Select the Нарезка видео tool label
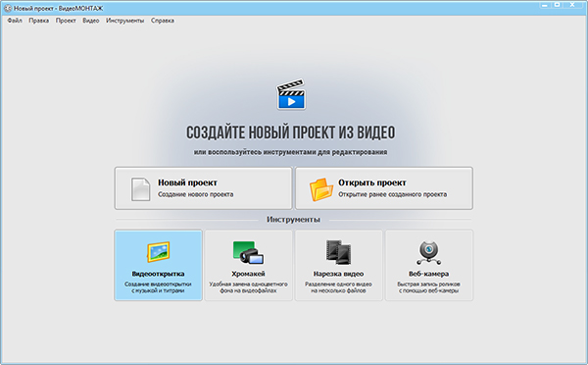Viewport: 588px width, 365px height. (x=338, y=274)
